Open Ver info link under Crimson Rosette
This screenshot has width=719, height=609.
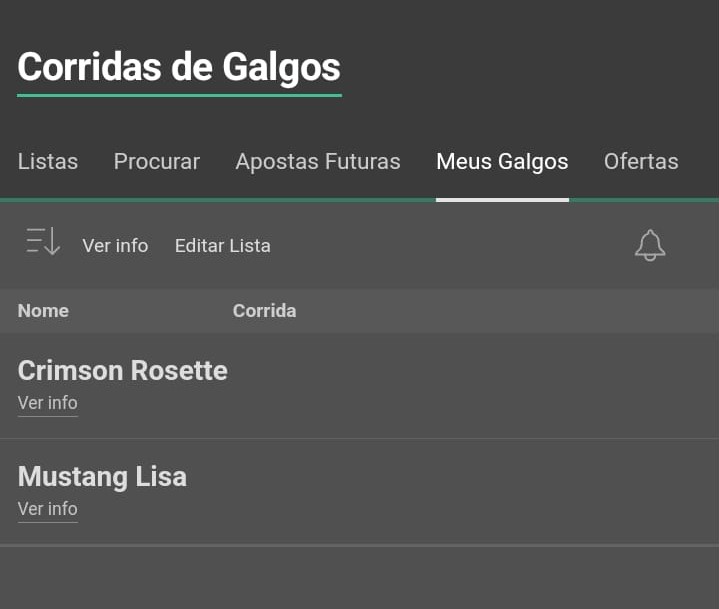[x=48, y=403]
